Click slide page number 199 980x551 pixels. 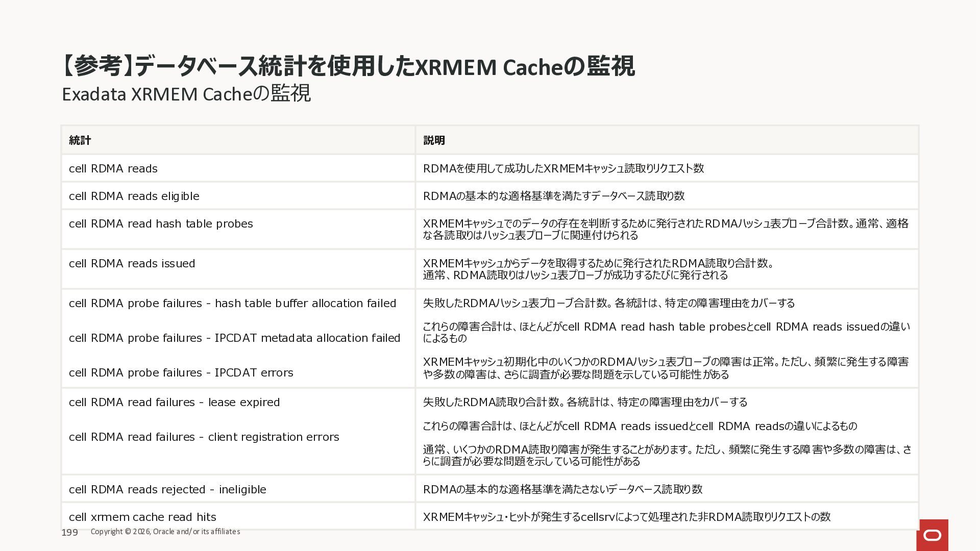[x=69, y=533]
